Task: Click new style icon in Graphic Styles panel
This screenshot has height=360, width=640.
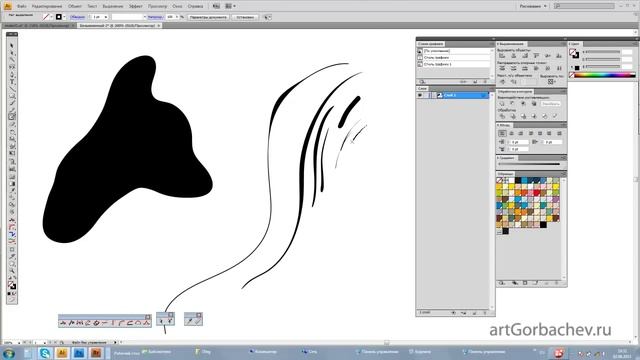Action: tap(476, 82)
